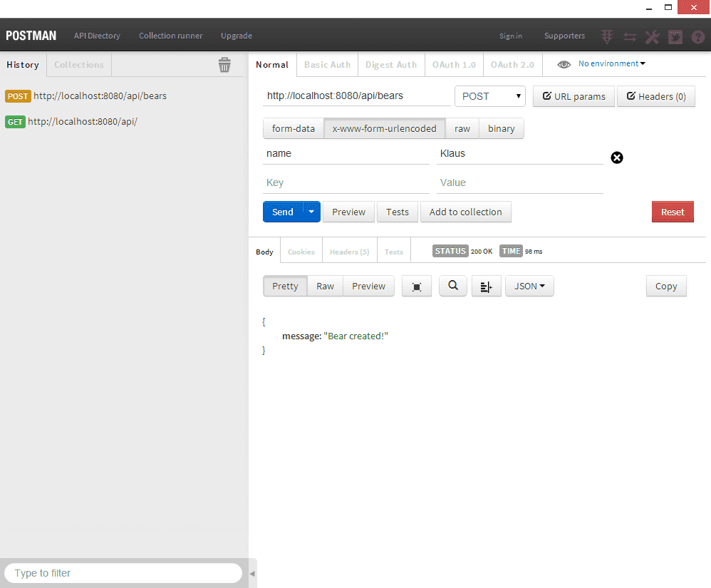Screen dimensions: 711x588
Task: Click the Type to filter history field
Action: [x=121, y=573]
